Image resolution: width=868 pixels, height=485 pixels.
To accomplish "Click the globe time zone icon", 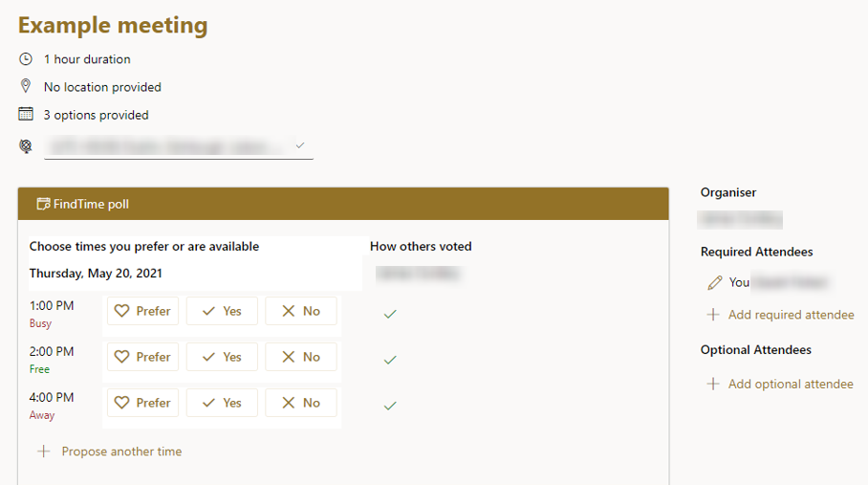I will [x=26, y=146].
